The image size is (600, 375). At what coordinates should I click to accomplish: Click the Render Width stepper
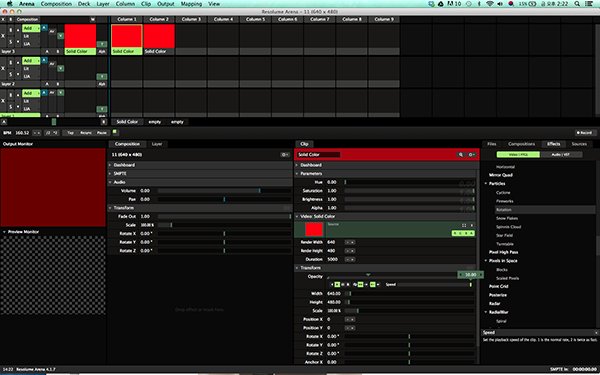(x=350, y=242)
